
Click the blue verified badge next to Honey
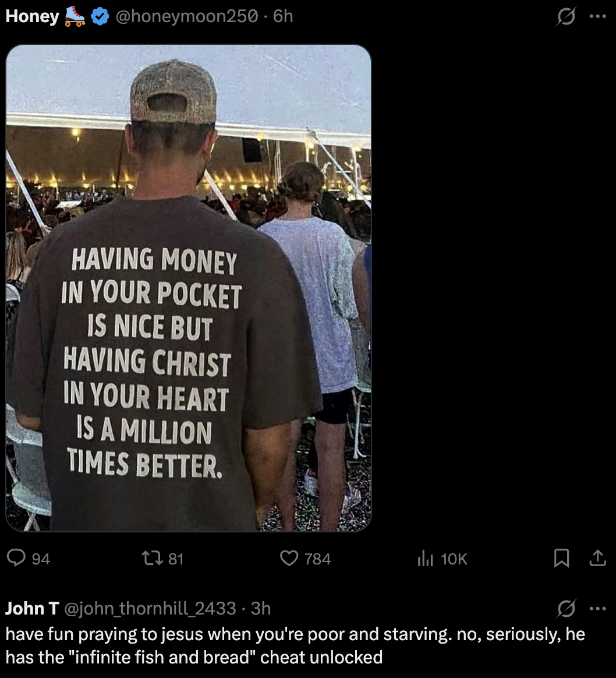(x=101, y=17)
